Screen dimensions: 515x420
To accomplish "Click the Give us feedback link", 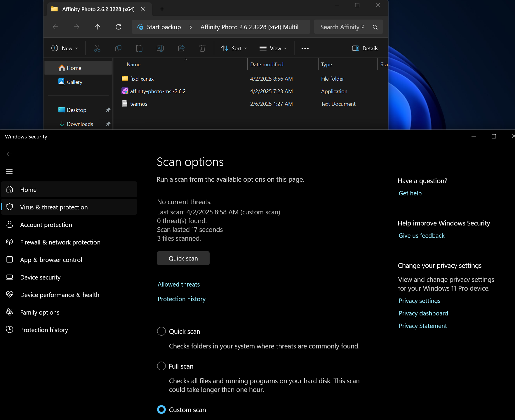I will tap(422, 236).
